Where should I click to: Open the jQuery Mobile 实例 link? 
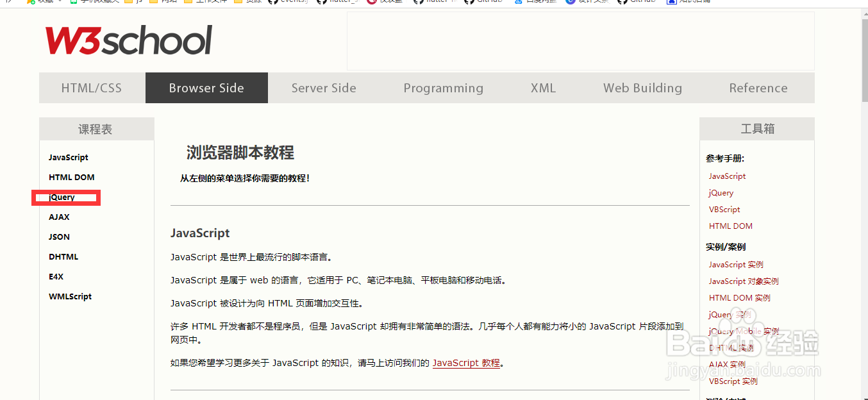pos(744,331)
